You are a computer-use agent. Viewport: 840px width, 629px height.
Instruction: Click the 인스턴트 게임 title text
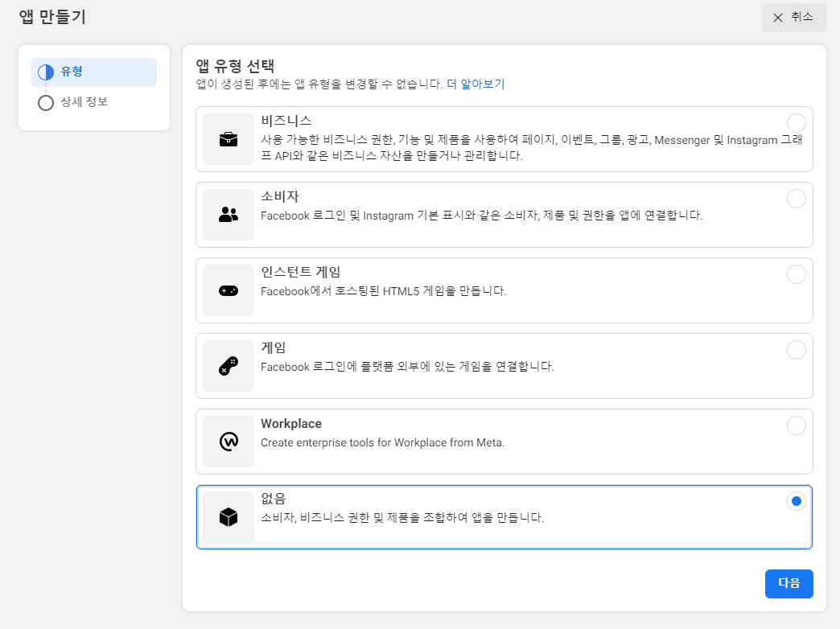coord(301,272)
